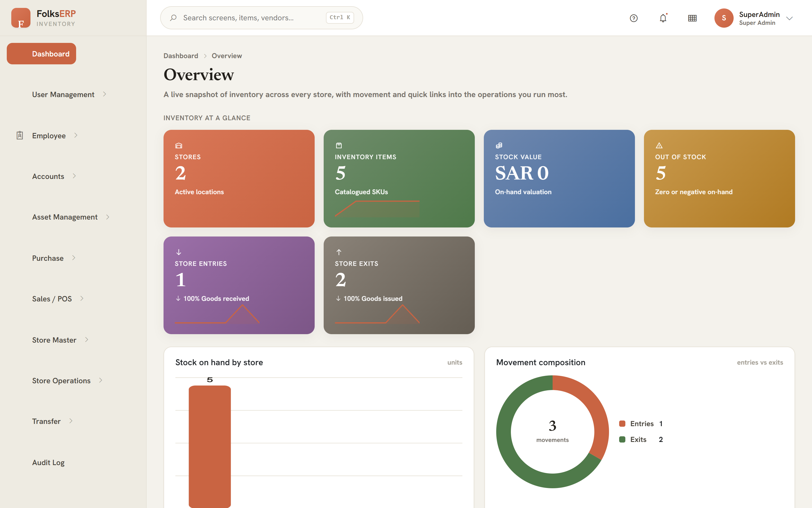Open the notifications bell
812x508 pixels.
tap(663, 18)
